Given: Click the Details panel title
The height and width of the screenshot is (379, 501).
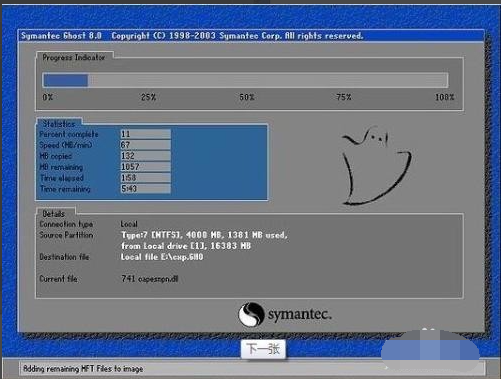Looking at the screenshot, I should (54, 214).
